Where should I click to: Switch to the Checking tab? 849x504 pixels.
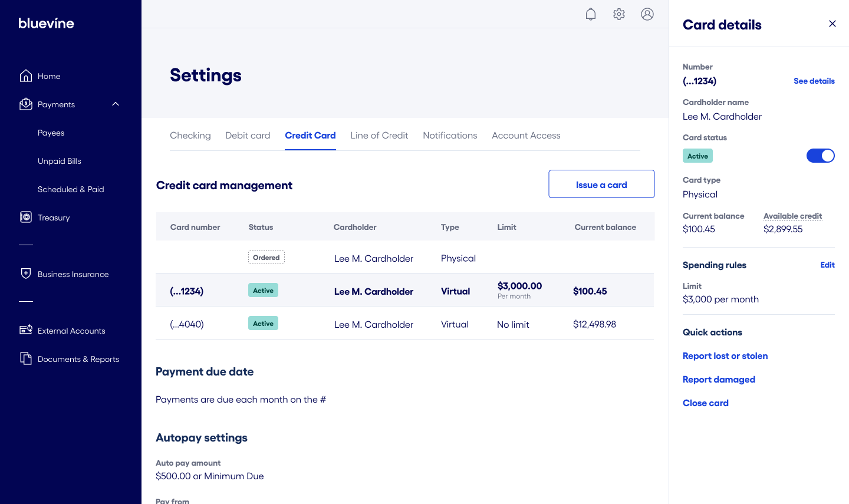(190, 135)
